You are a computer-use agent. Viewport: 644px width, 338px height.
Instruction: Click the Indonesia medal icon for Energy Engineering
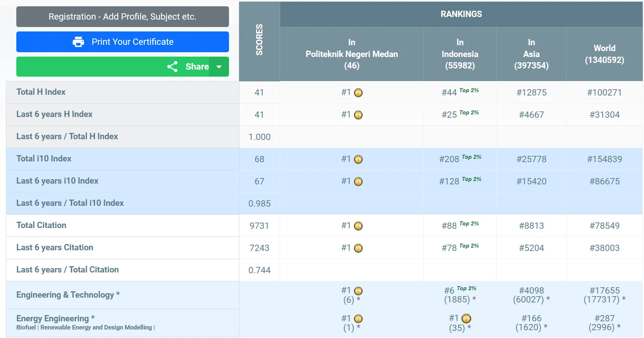[x=466, y=318]
